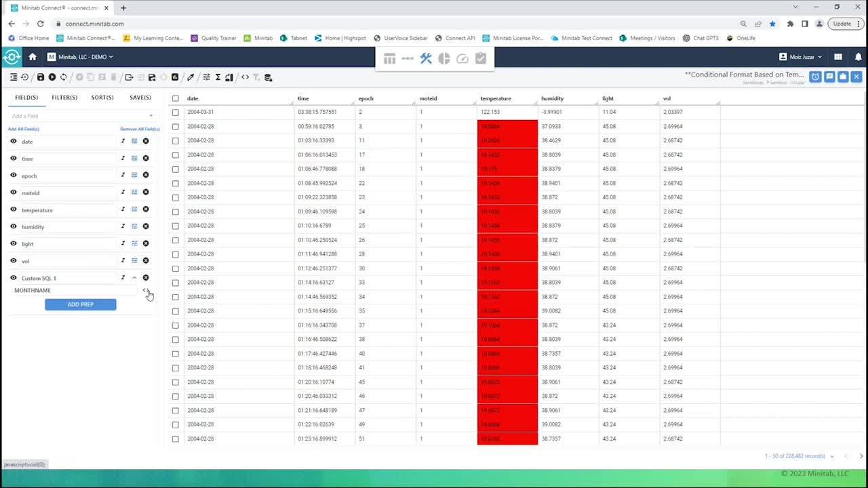Viewport: 868px width, 488px height.
Task: Select the table view icon in the floating toolbar
Action: pos(390,58)
